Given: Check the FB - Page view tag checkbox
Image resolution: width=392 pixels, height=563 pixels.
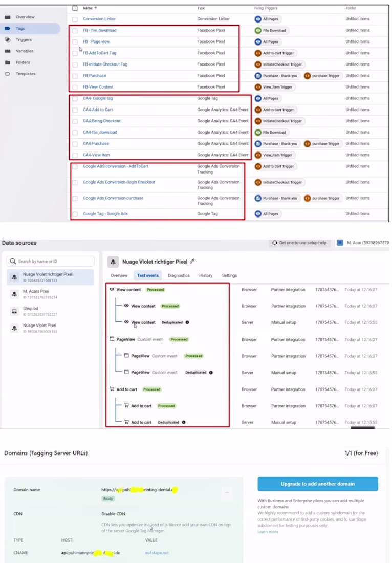Looking at the screenshot, I should pyautogui.click(x=75, y=42).
